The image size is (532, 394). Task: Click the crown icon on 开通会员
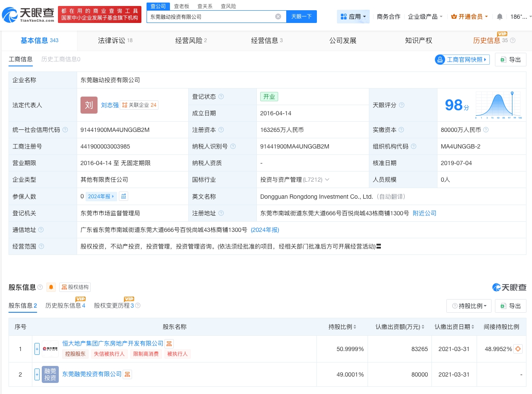[454, 17]
